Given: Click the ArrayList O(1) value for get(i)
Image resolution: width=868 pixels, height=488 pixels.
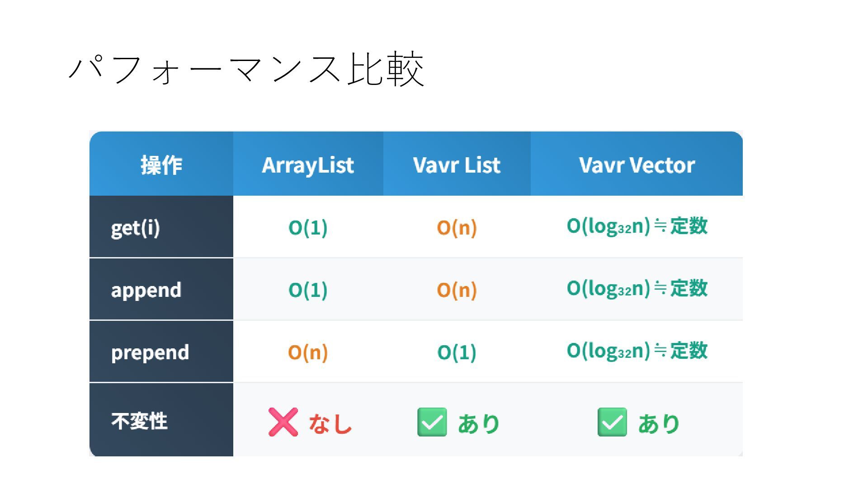Looking at the screenshot, I should 308,227.
